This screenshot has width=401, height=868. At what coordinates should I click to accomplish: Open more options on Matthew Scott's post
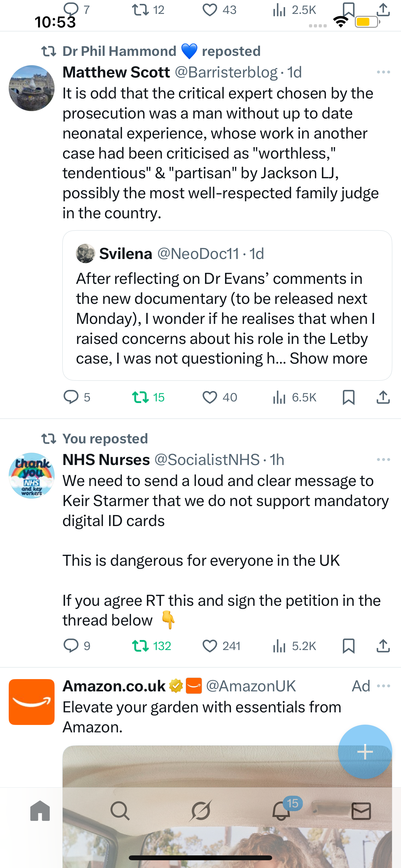(383, 72)
